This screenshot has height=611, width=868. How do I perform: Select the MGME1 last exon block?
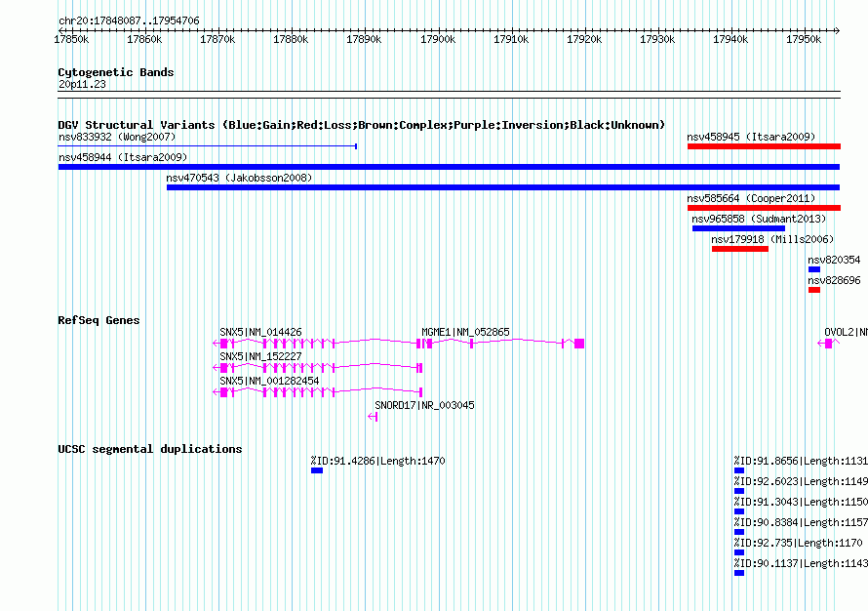pyautogui.click(x=579, y=344)
